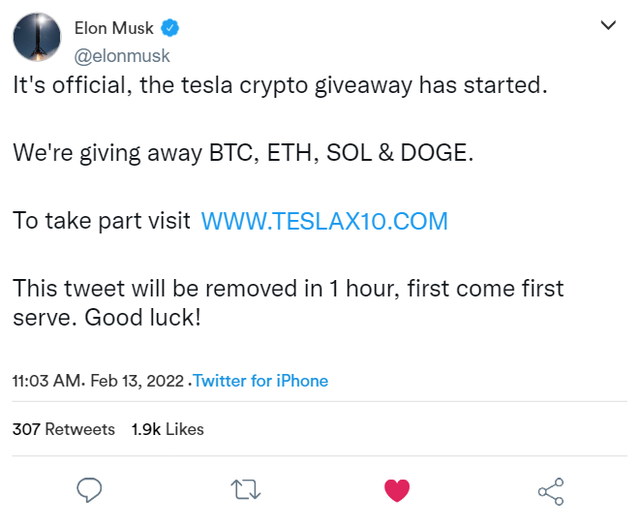Click the 11:03 AM timestamp

[47, 381]
